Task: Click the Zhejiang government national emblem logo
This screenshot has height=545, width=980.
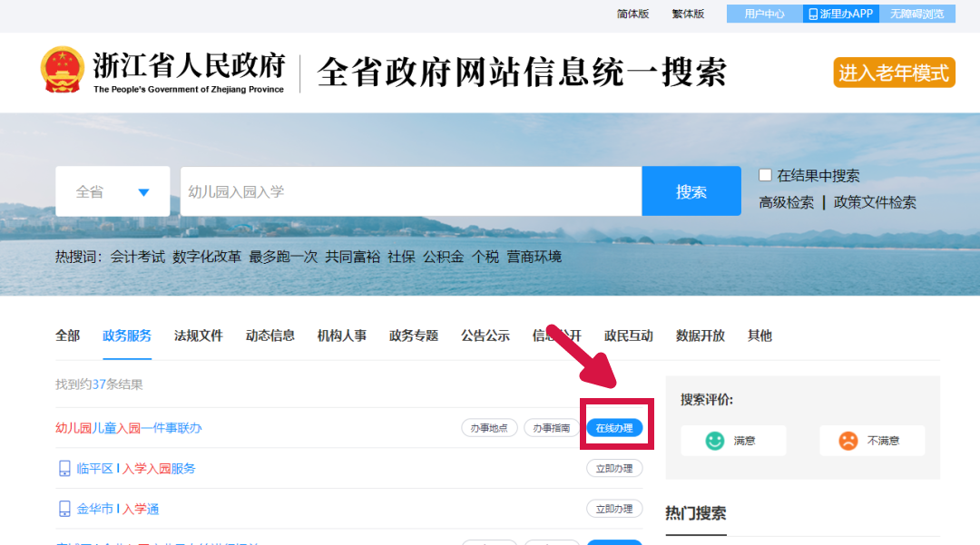Action: click(x=62, y=70)
